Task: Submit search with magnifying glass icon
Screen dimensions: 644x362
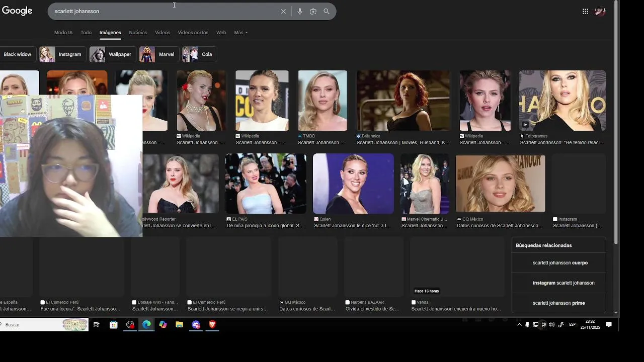Action: [327, 11]
